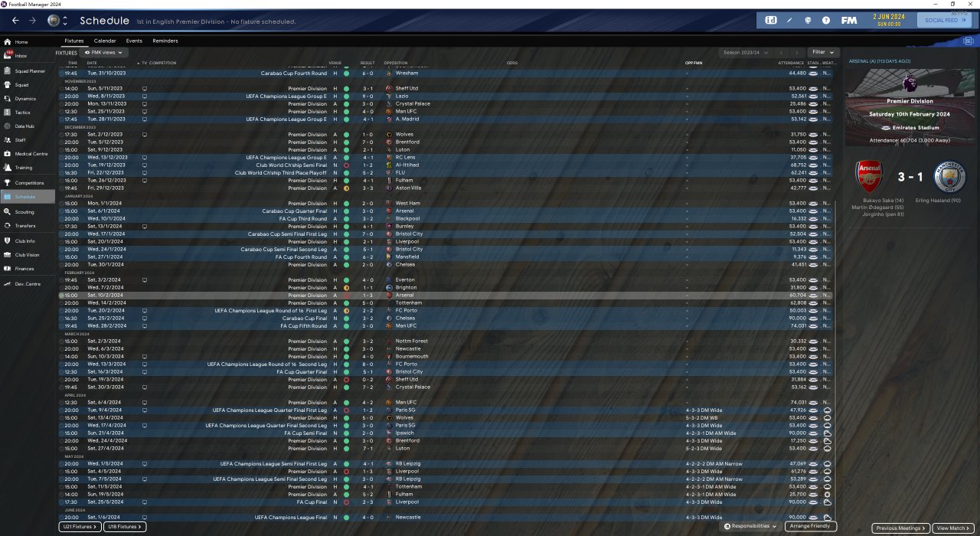Sort by the Attendance column header
Viewport: 980px width, 536px height.
[791, 63]
